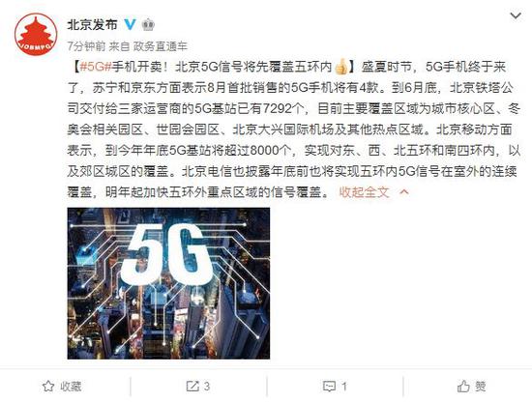Click the blue verified V badge

130,24
